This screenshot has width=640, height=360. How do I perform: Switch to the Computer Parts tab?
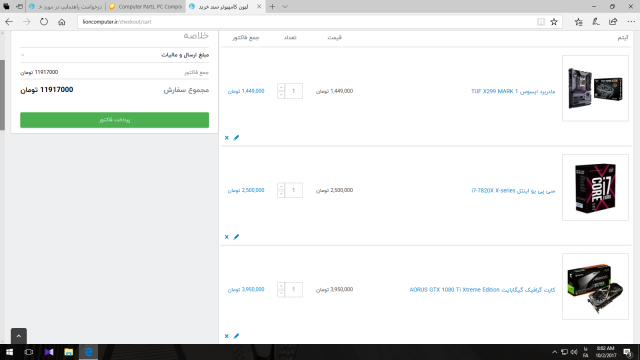[146, 7]
